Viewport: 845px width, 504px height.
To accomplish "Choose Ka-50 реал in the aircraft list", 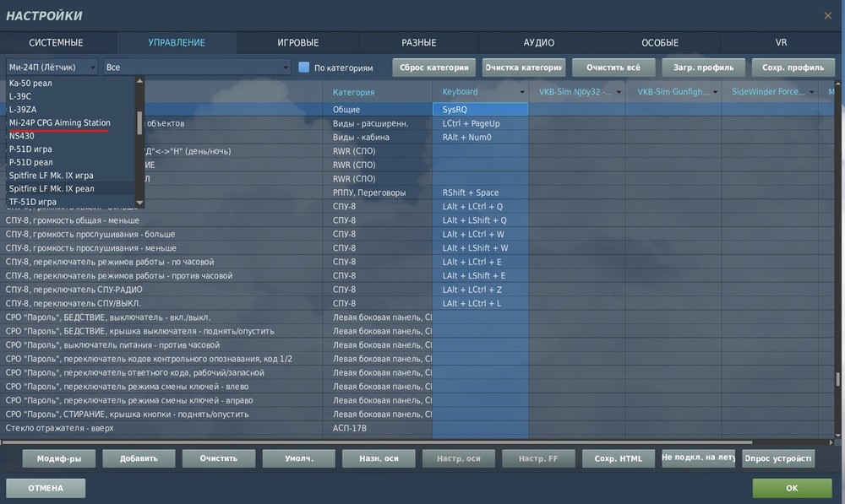I will pos(70,83).
